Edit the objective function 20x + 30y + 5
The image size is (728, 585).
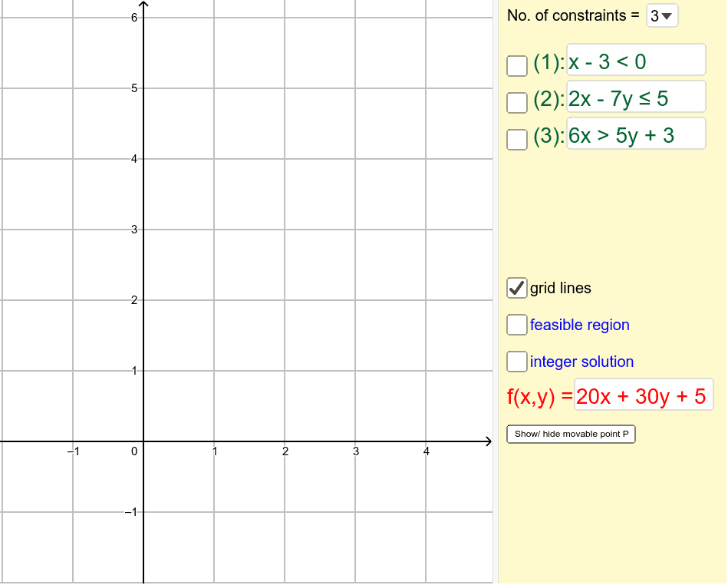(x=643, y=395)
